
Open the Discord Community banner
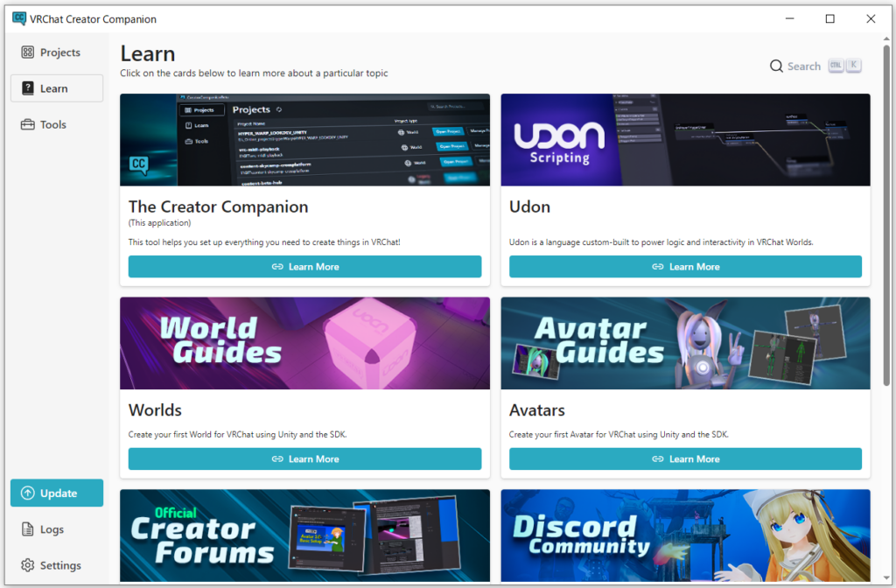pos(685,535)
